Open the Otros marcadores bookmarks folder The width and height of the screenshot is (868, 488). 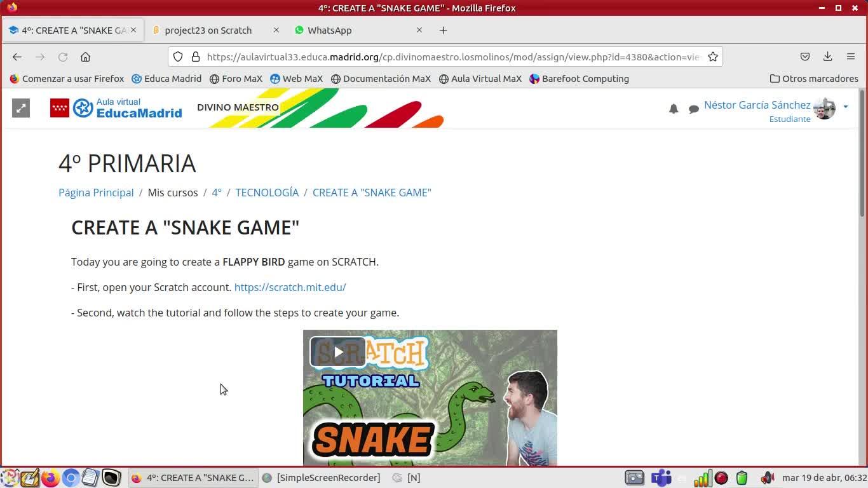tap(814, 79)
